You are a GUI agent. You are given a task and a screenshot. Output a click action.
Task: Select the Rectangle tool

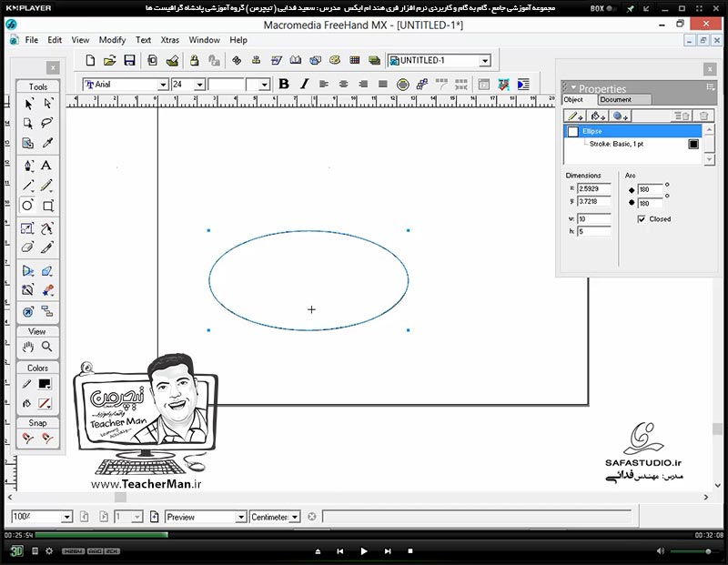click(48, 206)
